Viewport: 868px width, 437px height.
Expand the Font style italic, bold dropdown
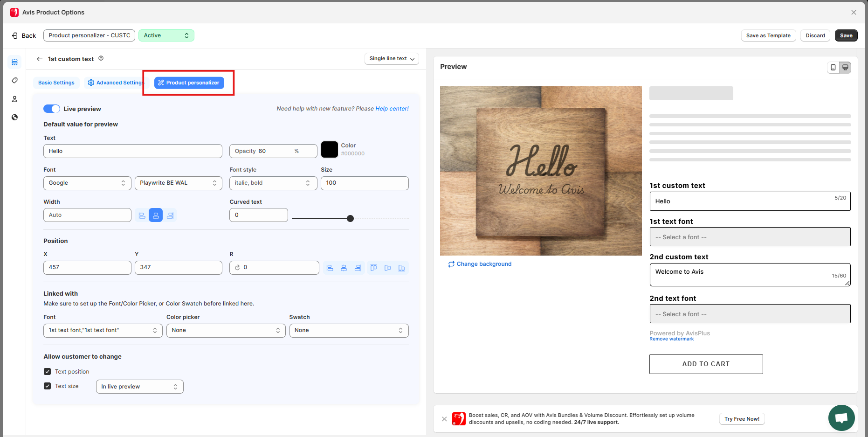273,183
